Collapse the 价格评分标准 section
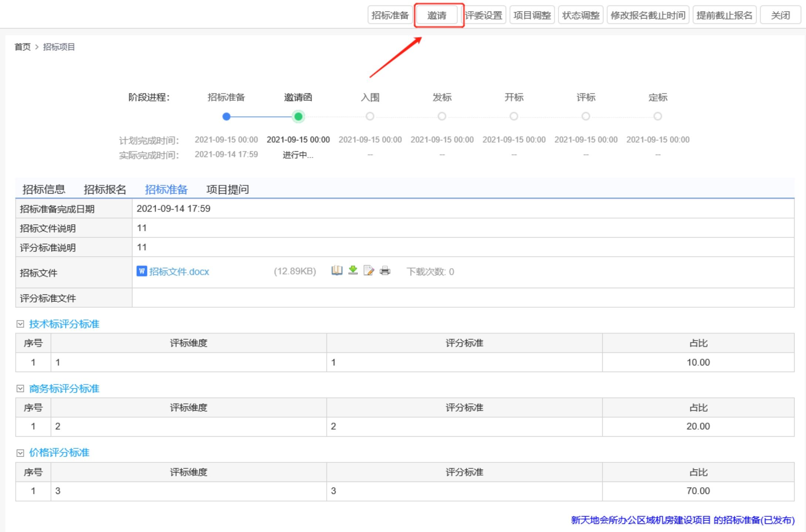The width and height of the screenshot is (806, 532). [20, 453]
